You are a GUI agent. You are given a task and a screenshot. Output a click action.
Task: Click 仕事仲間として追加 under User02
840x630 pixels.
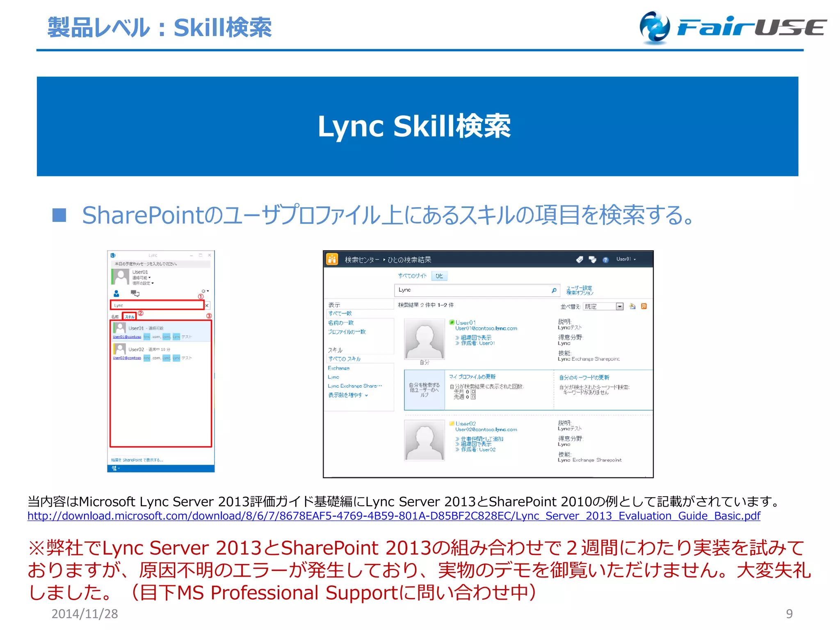point(482,439)
